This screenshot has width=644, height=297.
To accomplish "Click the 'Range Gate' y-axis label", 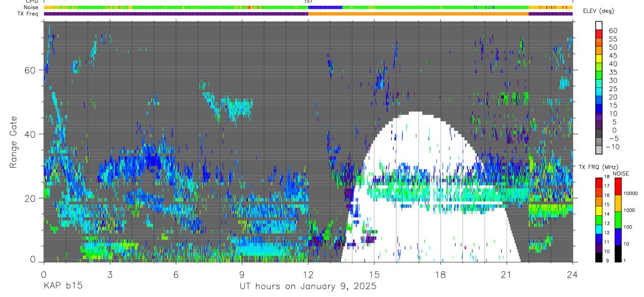I will [13, 142].
